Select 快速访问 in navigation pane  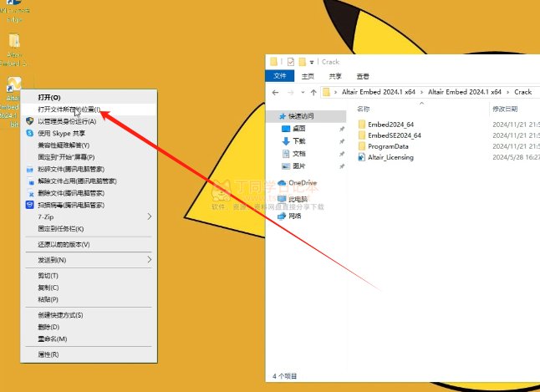307,116
